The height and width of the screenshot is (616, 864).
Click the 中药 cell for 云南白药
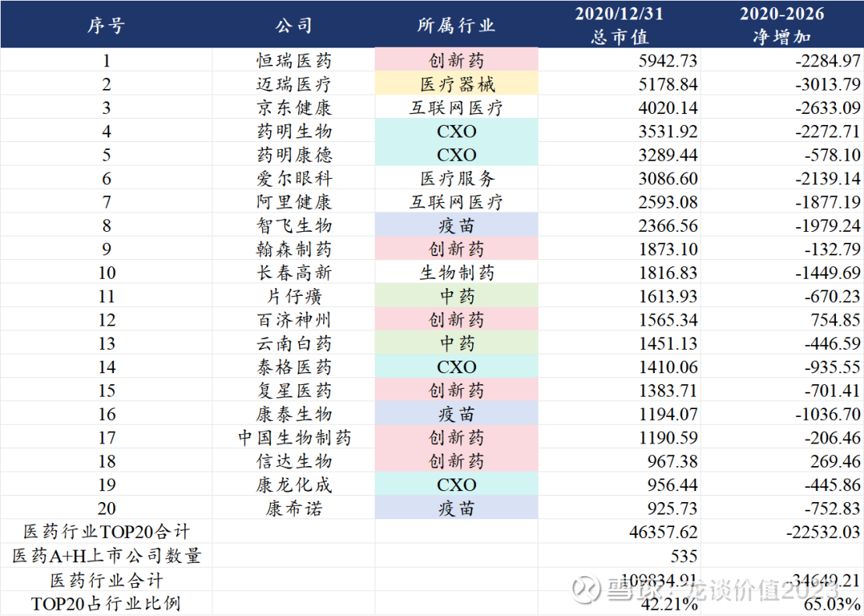pyautogui.click(x=457, y=344)
